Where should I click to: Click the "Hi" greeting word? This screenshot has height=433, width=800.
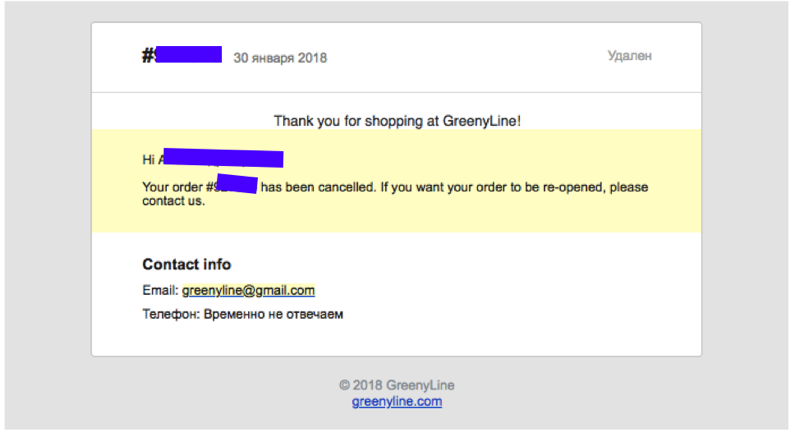(x=148, y=160)
